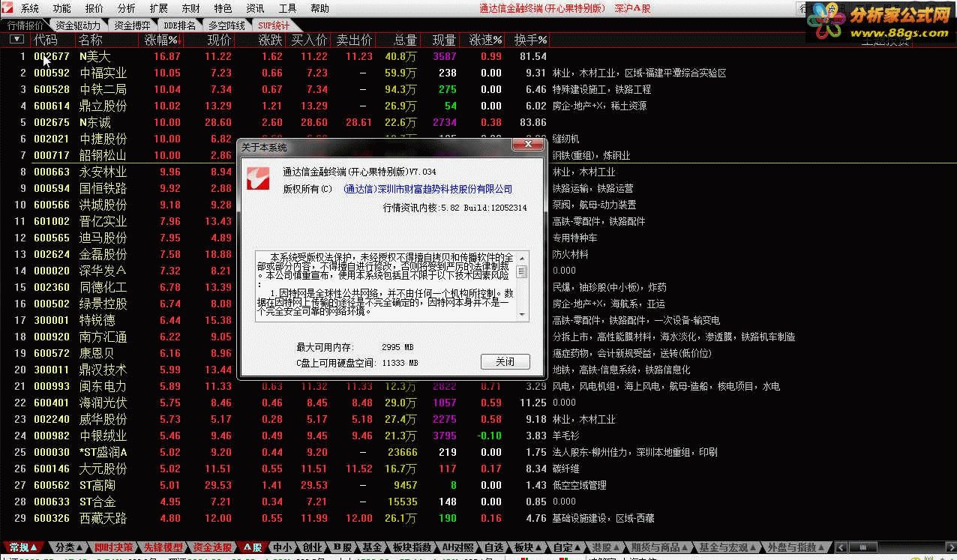The height and width of the screenshot is (560, 957).
Task: Switch to the 行情报价 tab
Action: click(25, 25)
